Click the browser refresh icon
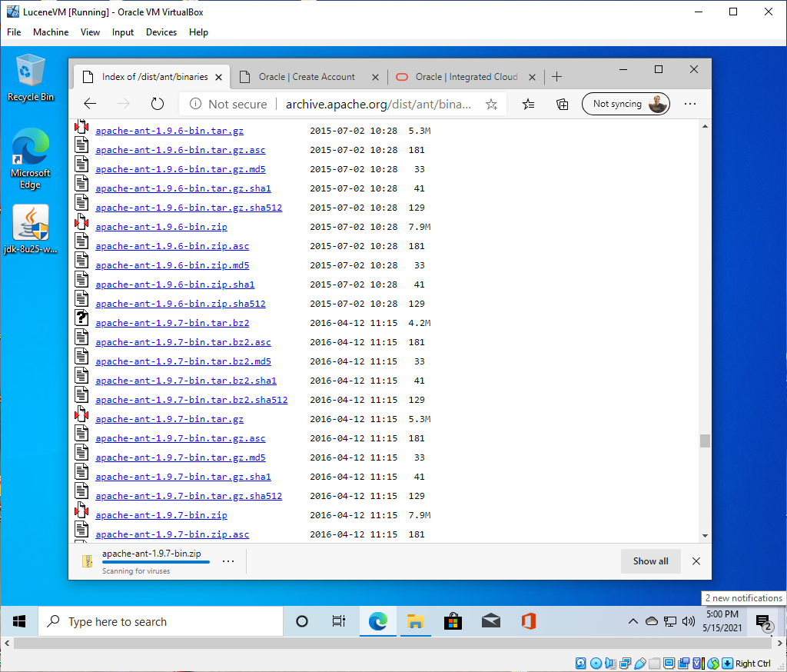The height and width of the screenshot is (672, 787). (x=158, y=104)
